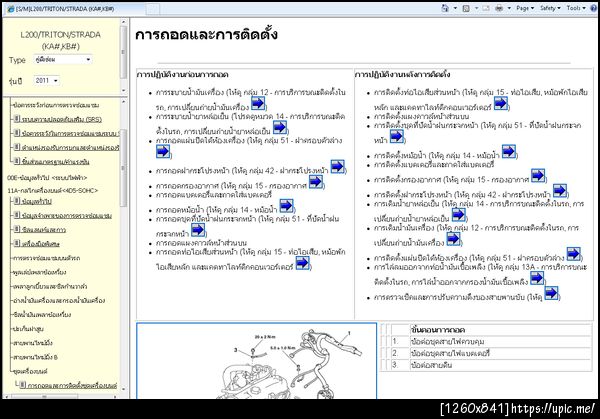
Task: Open the last link in the precautions group, above 00E
Action: tap(55, 162)
